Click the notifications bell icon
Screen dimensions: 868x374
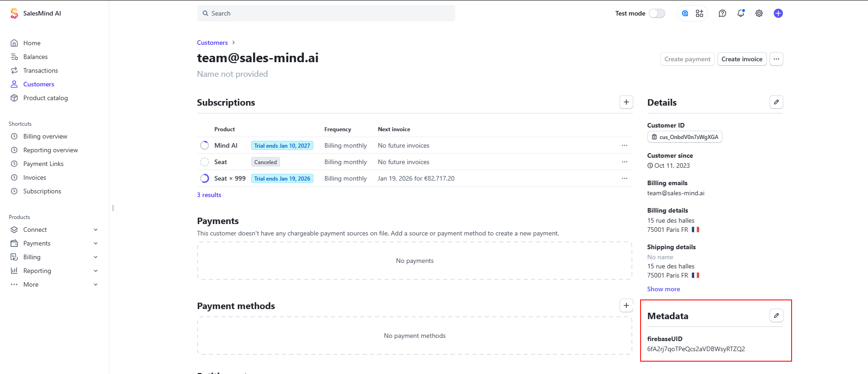tap(740, 13)
